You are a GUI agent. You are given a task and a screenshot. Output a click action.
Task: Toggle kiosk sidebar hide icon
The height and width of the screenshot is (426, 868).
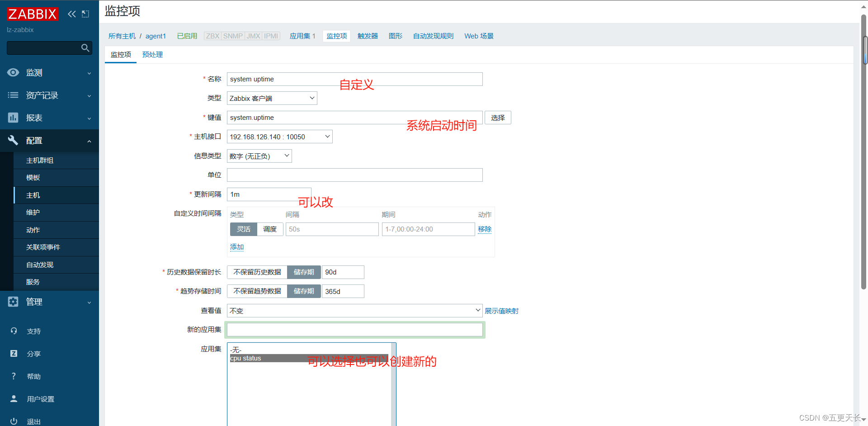click(x=85, y=14)
